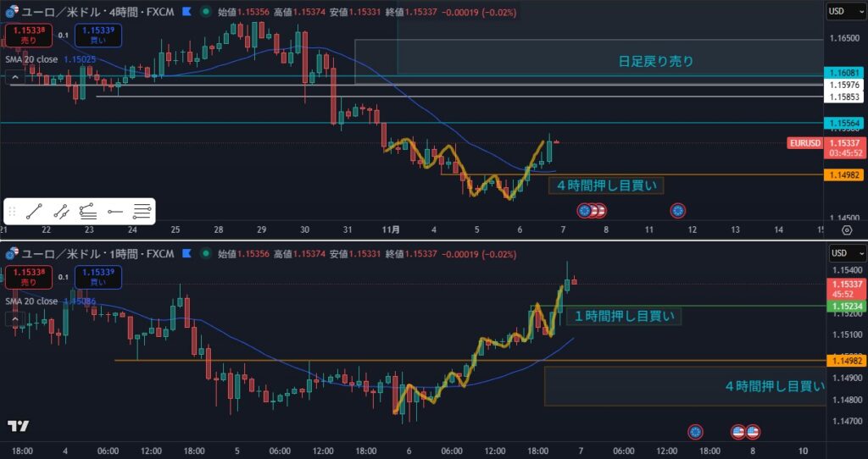Select the 日足戻り売り text annotation
Image resolution: width=868 pixels, height=459 pixels.
pyautogui.click(x=655, y=61)
